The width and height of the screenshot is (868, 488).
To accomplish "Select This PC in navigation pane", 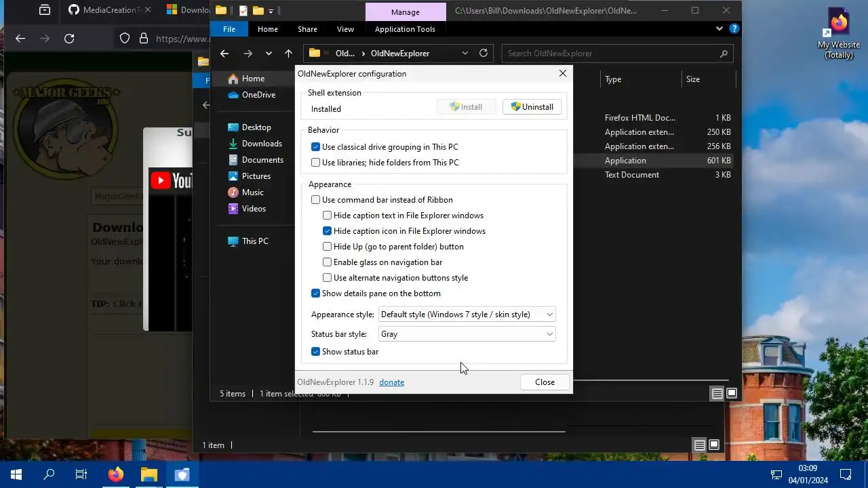I will coord(248,241).
